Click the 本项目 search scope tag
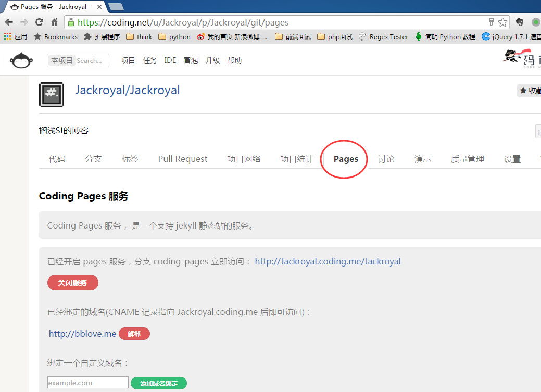This screenshot has height=392, width=541. (61, 60)
